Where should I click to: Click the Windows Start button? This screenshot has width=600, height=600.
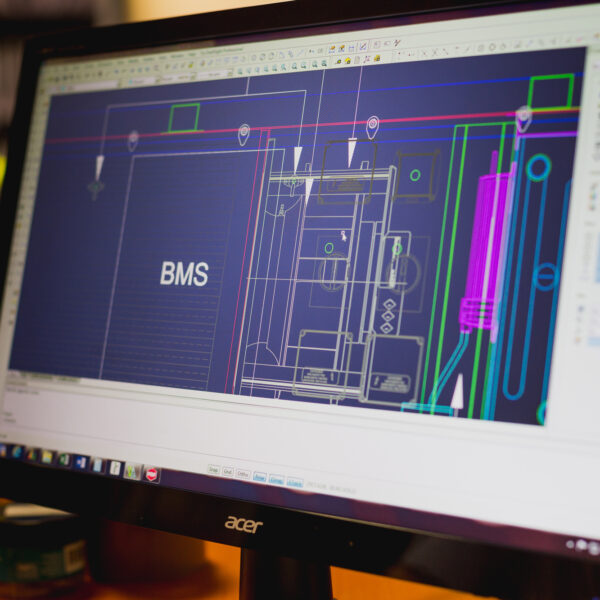(x=5, y=449)
